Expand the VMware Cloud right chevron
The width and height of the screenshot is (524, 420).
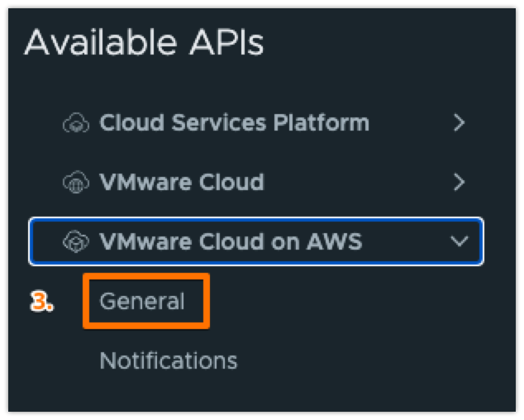click(x=460, y=182)
